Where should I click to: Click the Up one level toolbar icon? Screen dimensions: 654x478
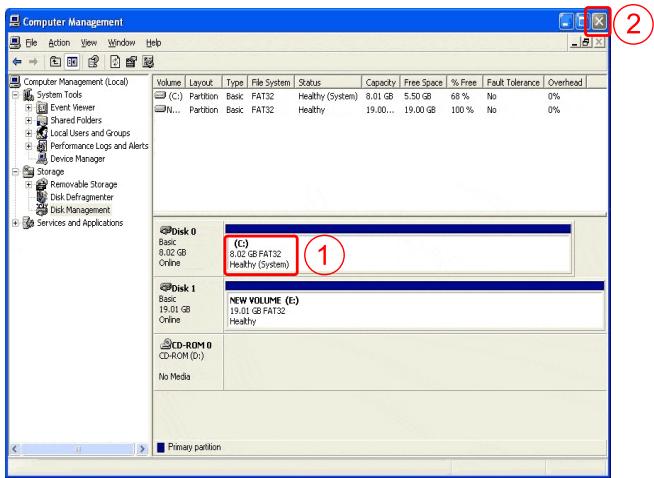point(55,62)
